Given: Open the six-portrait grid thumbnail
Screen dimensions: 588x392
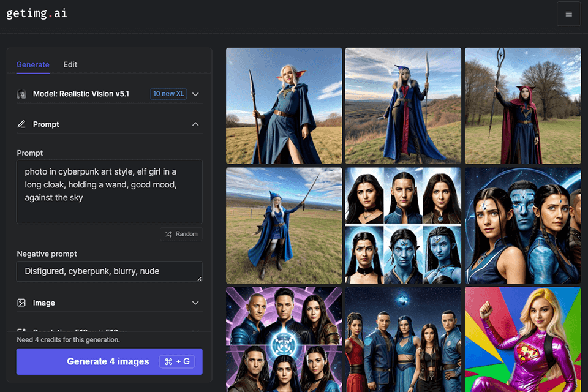Looking at the screenshot, I should (403, 225).
